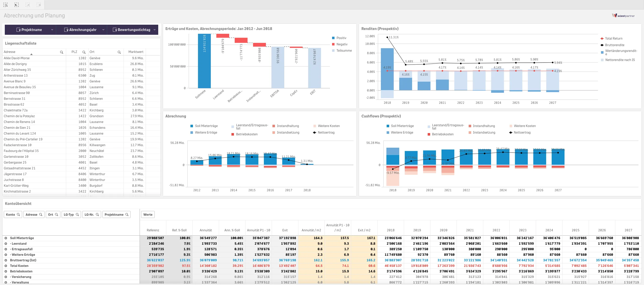
Task: Expand the Projektname dropdown chevron
Action: point(52,30)
